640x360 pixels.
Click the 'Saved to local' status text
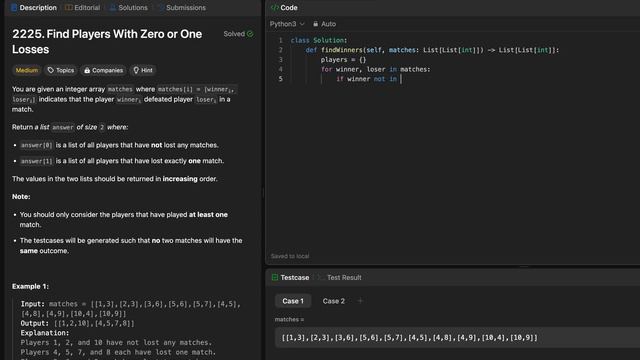coord(290,256)
